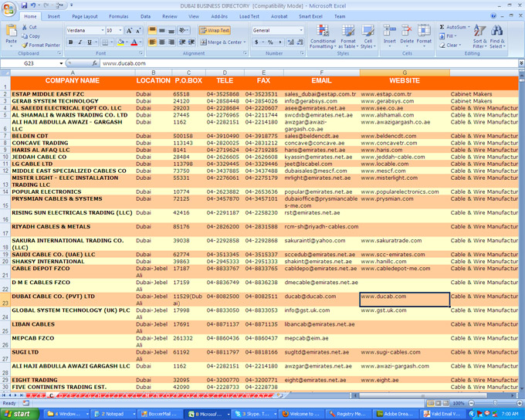Open the Formulas ribbon tab

coord(118,15)
